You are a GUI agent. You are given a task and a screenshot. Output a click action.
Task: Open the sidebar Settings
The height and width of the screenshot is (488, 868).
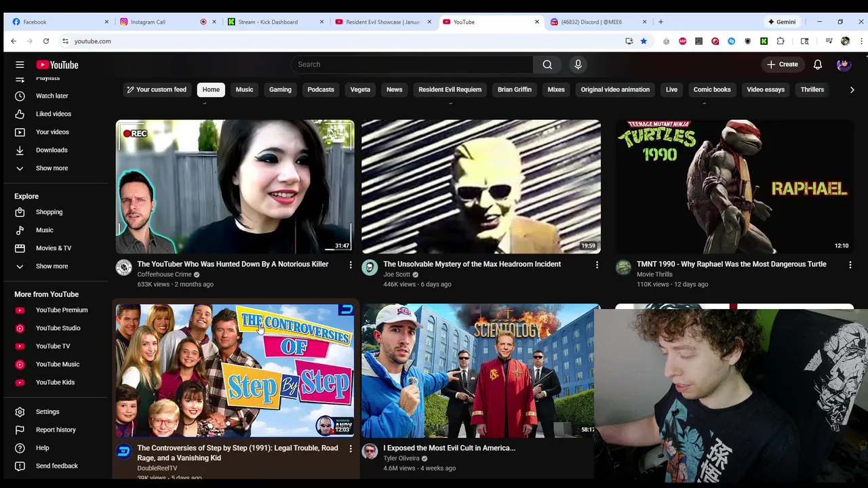coord(47,411)
